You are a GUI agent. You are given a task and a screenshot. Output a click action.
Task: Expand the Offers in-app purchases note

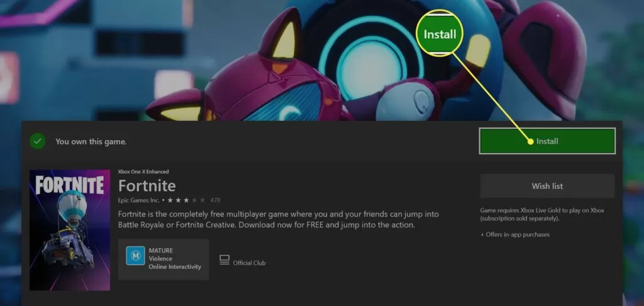coord(515,234)
